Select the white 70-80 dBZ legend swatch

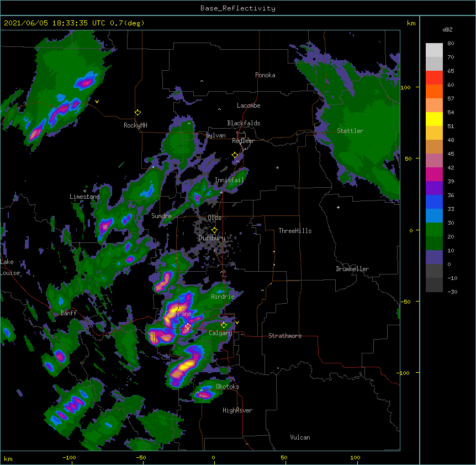tap(434, 50)
